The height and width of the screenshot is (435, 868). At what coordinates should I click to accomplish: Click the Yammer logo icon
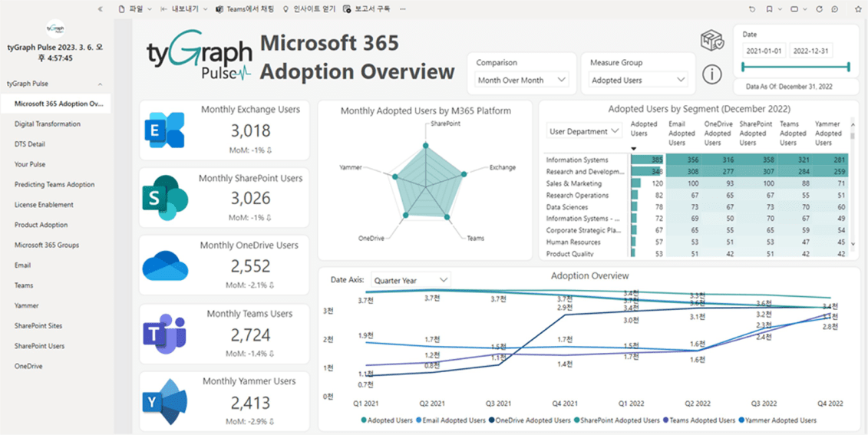click(165, 401)
